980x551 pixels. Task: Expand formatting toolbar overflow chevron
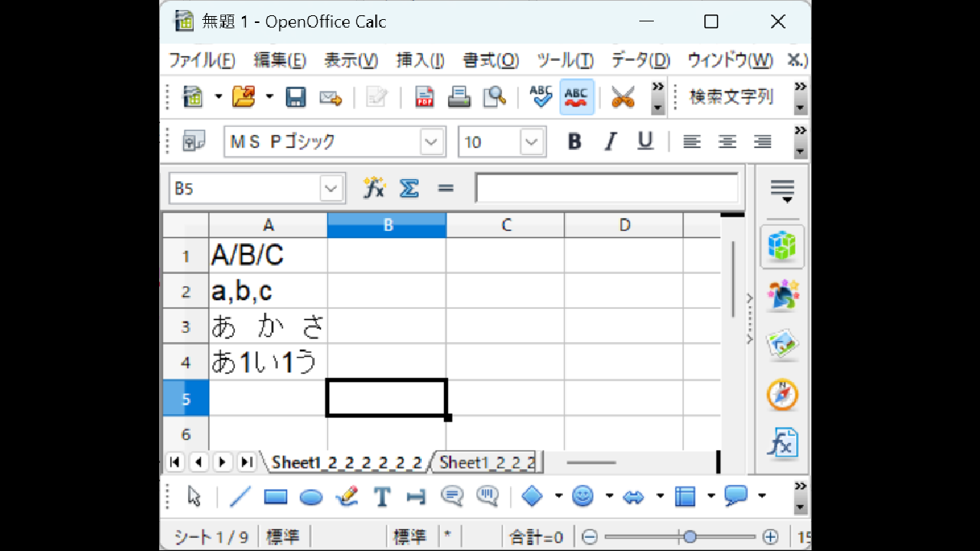click(800, 142)
